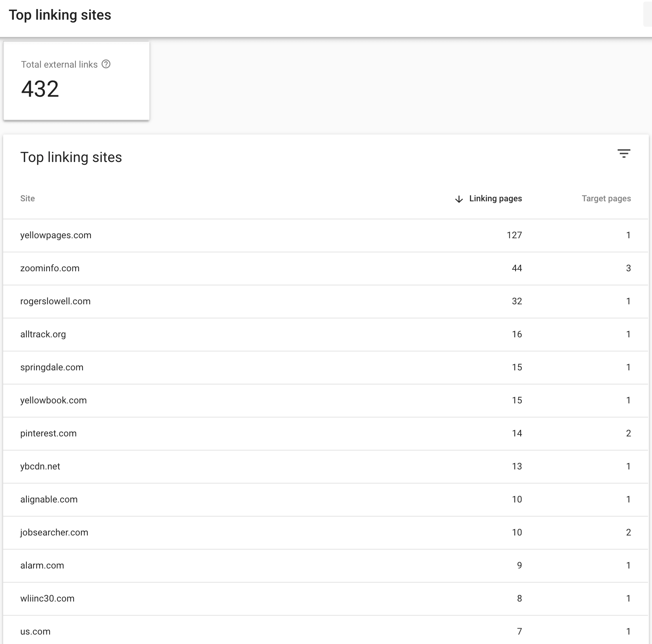Image resolution: width=652 pixels, height=644 pixels.
Task: Open the yellowpages.com row
Action: [x=56, y=235]
